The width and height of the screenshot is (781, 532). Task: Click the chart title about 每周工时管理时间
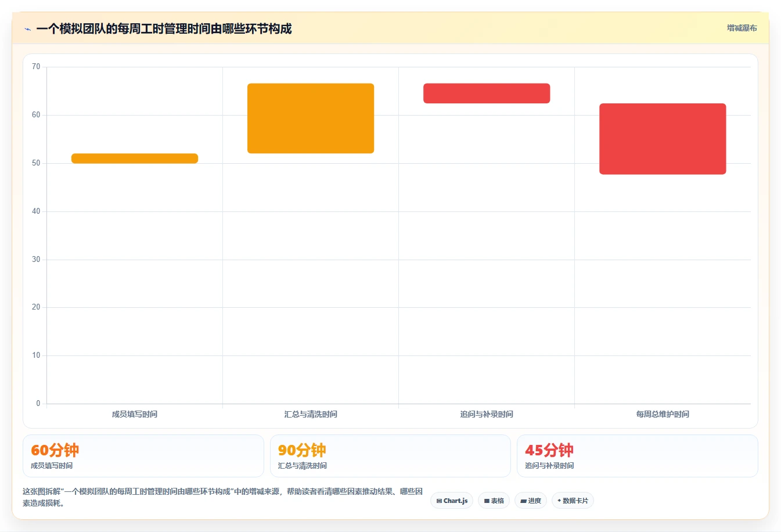(164, 28)
